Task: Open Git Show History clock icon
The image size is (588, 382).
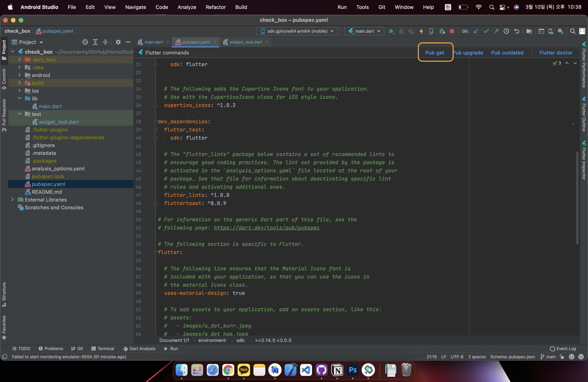Action: tap(506, 31)
